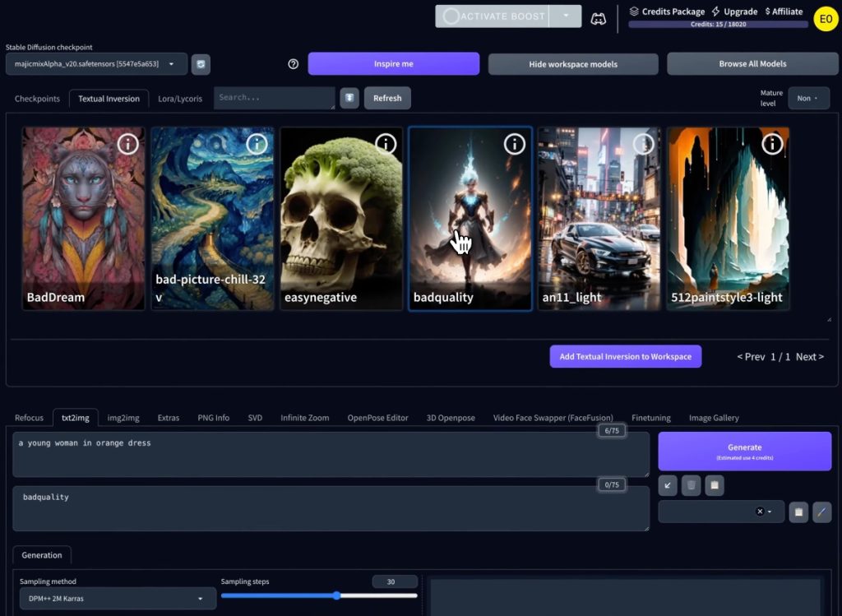This screenshot has width=842, height=616.
Task: Switch to the Lora/Lycoris tab
Action: (179, 99)
